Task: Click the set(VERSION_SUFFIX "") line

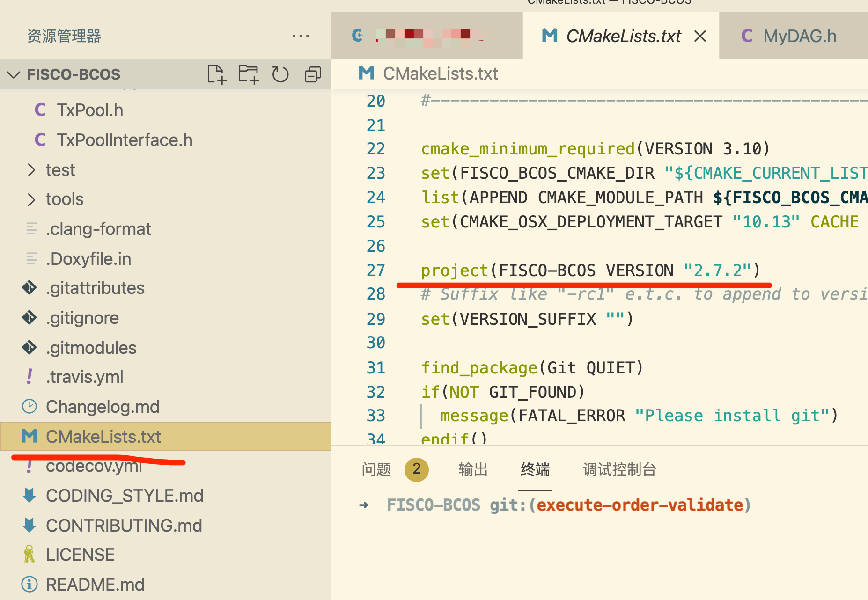Action: (527, 319)
